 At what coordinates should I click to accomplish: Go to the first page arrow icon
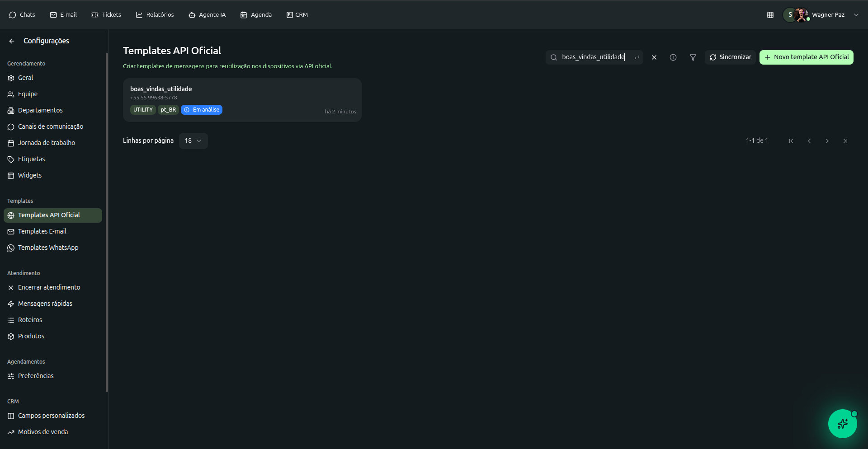coord(791,141)
